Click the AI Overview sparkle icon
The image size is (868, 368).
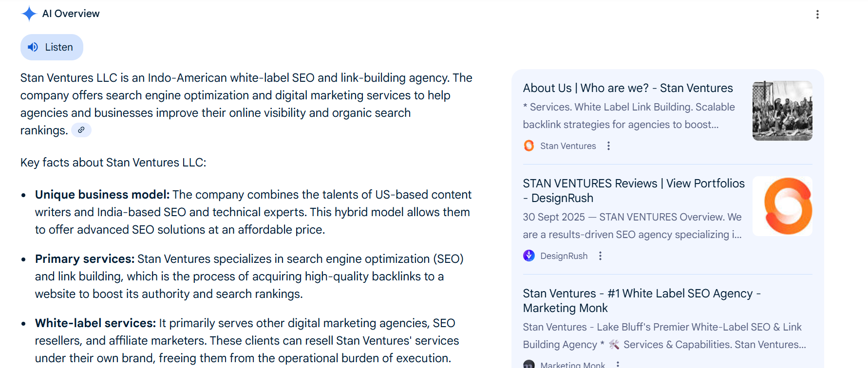click(x=29, y=14)
